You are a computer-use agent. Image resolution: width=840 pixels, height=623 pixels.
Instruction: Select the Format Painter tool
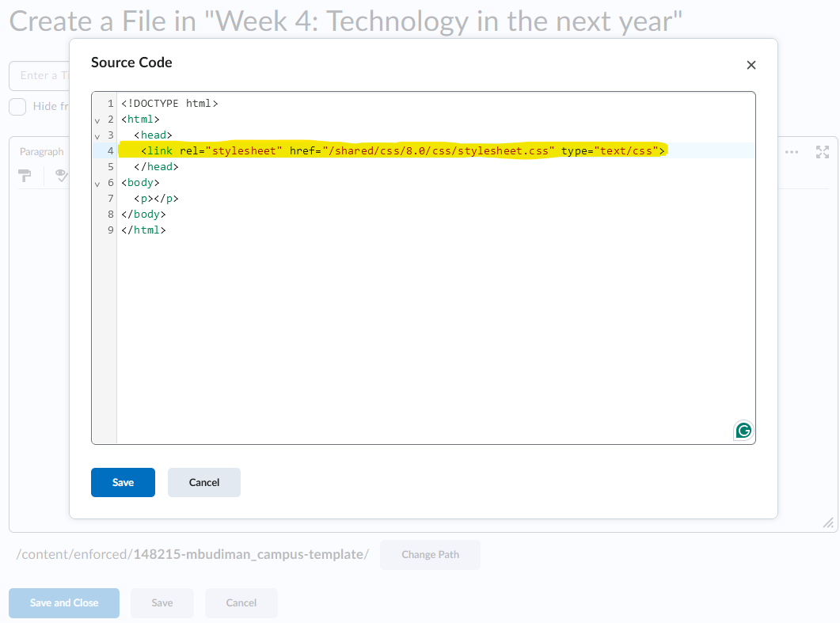pyautogui.click(x=25, y=176)
